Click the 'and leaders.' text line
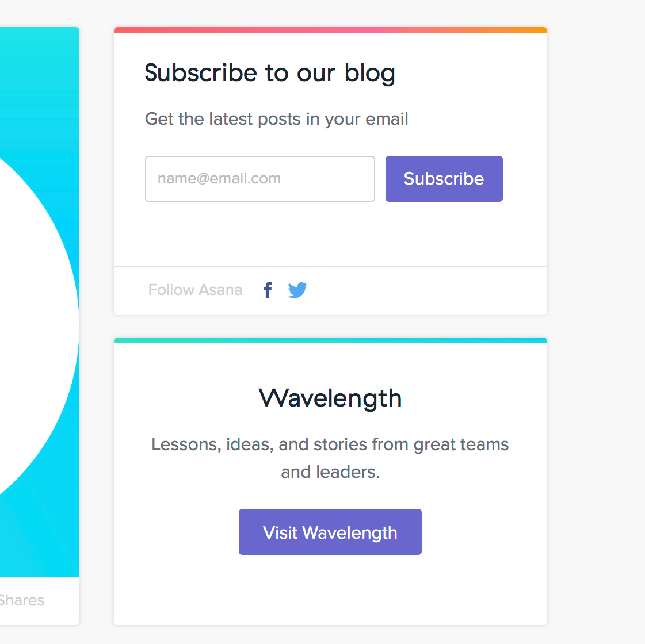 [330, 472]
